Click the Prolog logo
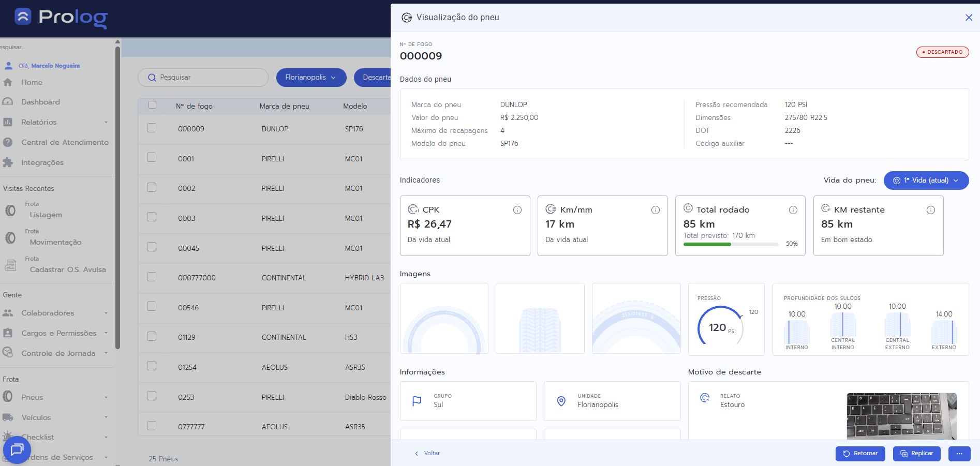 (x=61, y=18)
